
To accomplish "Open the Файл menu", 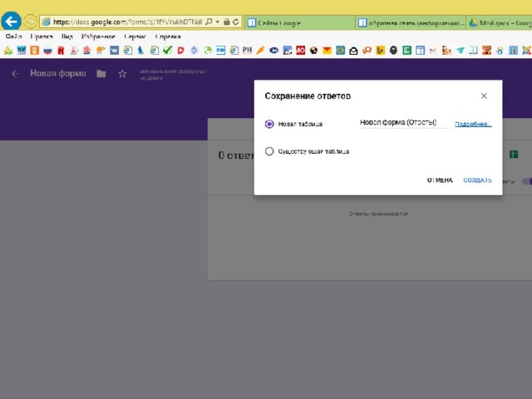I will coord(13,37).
